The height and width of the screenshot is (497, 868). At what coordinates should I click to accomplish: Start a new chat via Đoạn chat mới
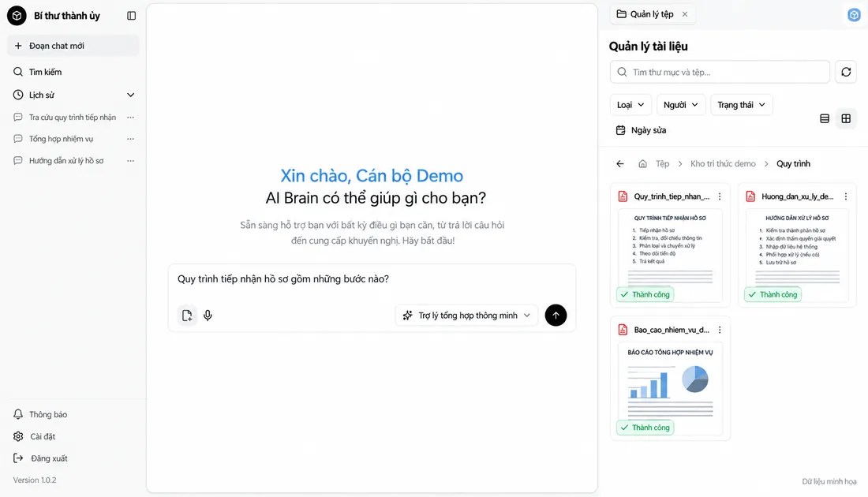[x=73, y=46]
